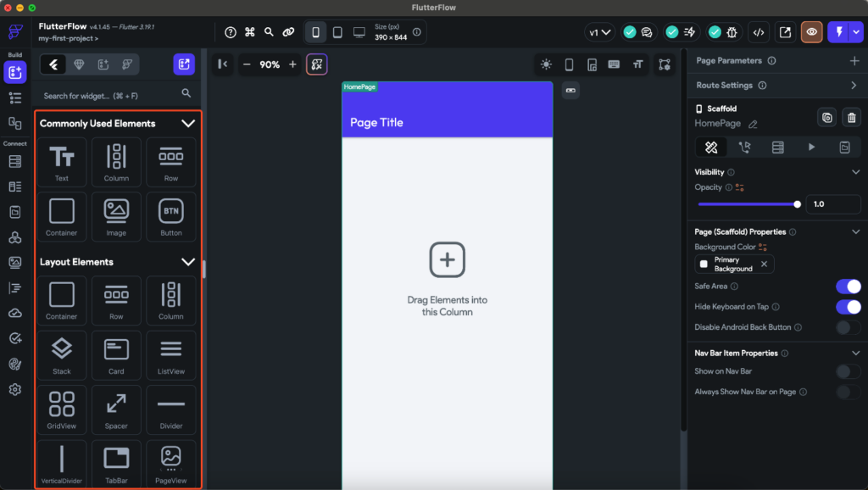Select the Text widget from Commonly Used Elements
Viewport: 868px width, 490px height.
click(61, 161)
